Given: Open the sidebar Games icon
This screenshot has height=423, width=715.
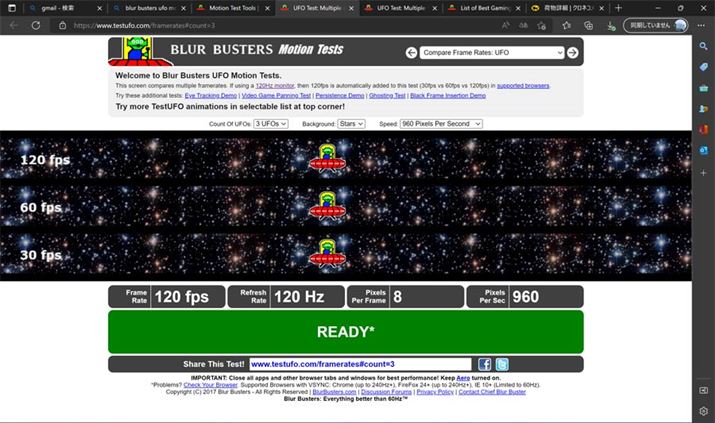Looking at the screenshot, I should pyautogui.click(x=704, y=108).
